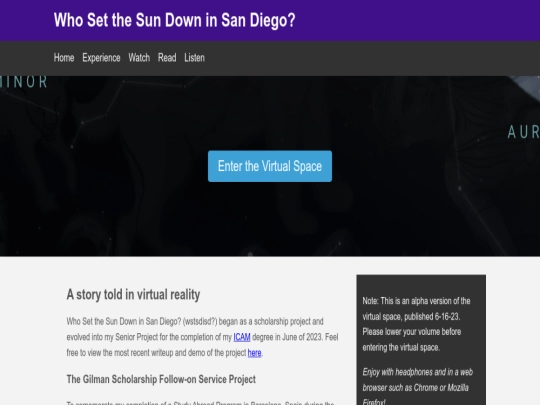Click the Enter the Virtual Space button
540x405 pixels.
pos(270,166)
